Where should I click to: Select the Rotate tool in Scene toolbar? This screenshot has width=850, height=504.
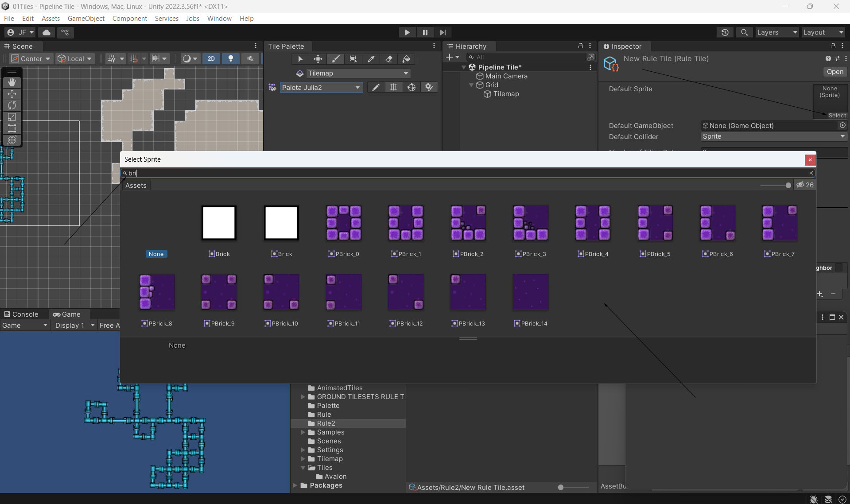click(x=12, y=105)
